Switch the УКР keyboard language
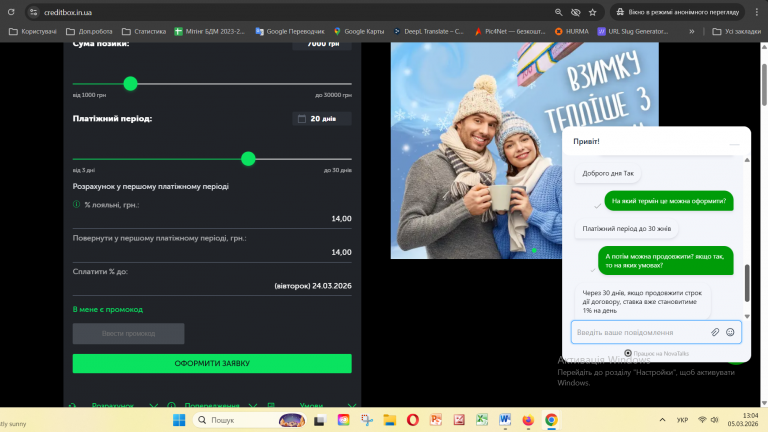768x432 pixels. coord(682,420)
